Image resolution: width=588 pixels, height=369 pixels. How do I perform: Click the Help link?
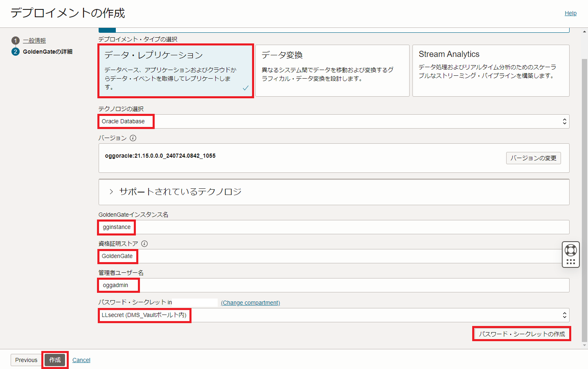coord(570,13)
